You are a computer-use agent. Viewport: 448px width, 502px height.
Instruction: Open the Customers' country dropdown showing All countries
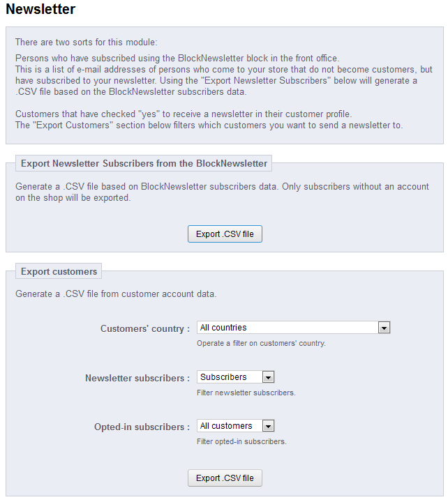pos(286,328)
